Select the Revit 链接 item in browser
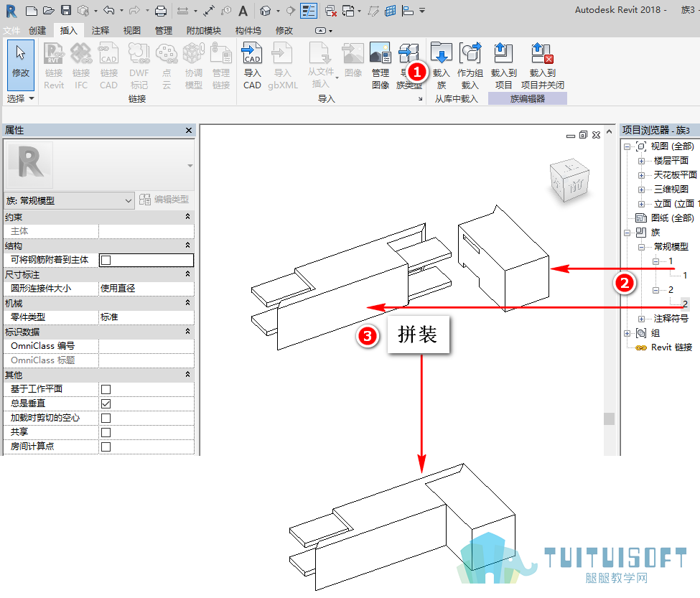700x598 pixels. click(x=671, y=347)
